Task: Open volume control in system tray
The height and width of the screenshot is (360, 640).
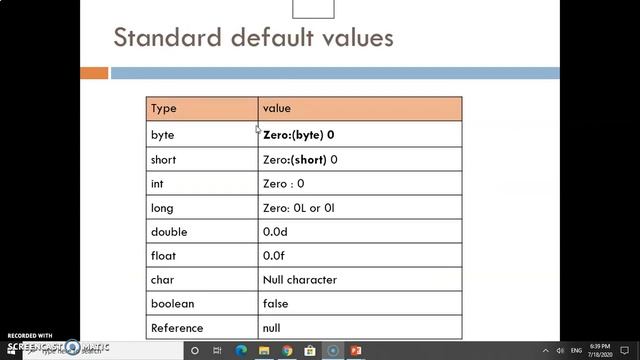Action: (560, 351)
